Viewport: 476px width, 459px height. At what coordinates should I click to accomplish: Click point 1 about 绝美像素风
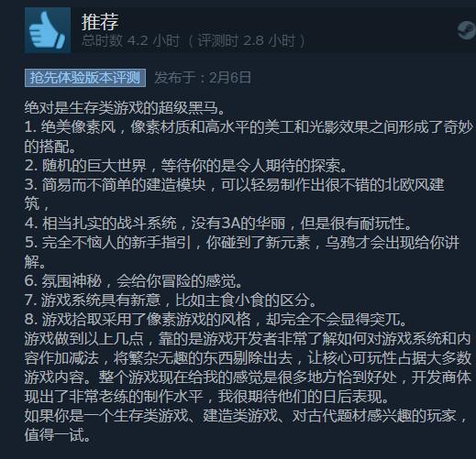[249, 137]
